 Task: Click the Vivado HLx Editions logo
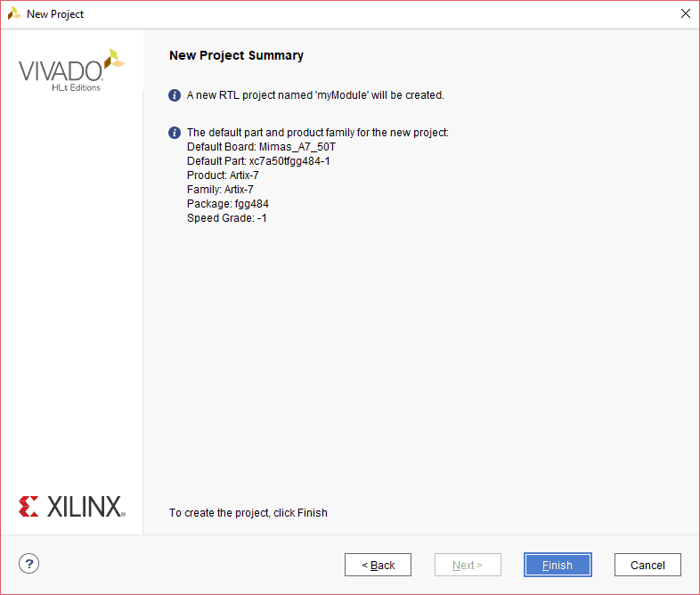pos(71,70)
